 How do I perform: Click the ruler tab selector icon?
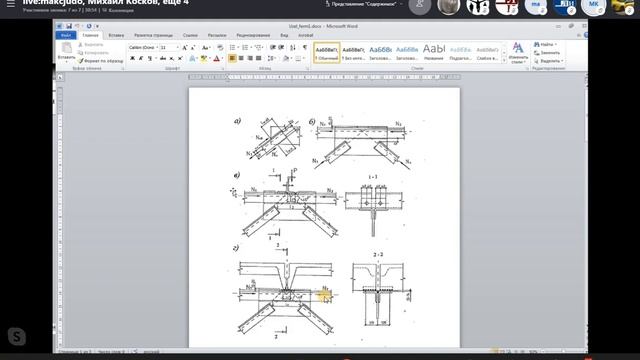pyautogui.click(x=60, y=77)
